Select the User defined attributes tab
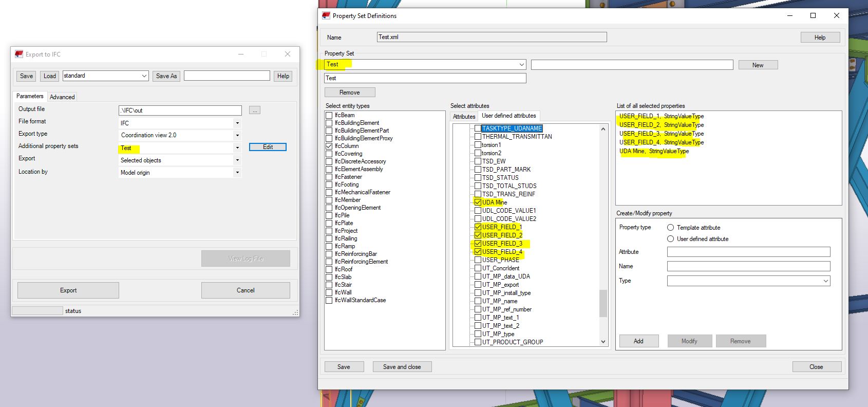The width and height of the screenshot is (868, 407). pos(509,116)
